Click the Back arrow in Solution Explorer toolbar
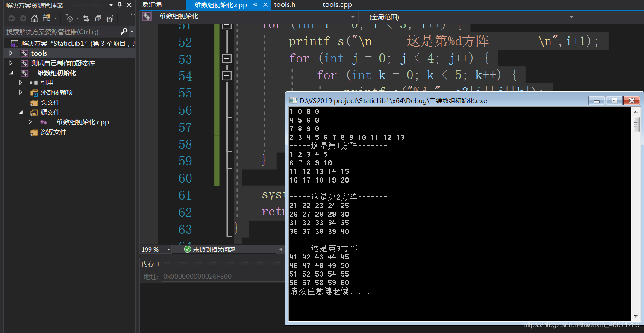The image size is (644, 333). tap(12, 18)
